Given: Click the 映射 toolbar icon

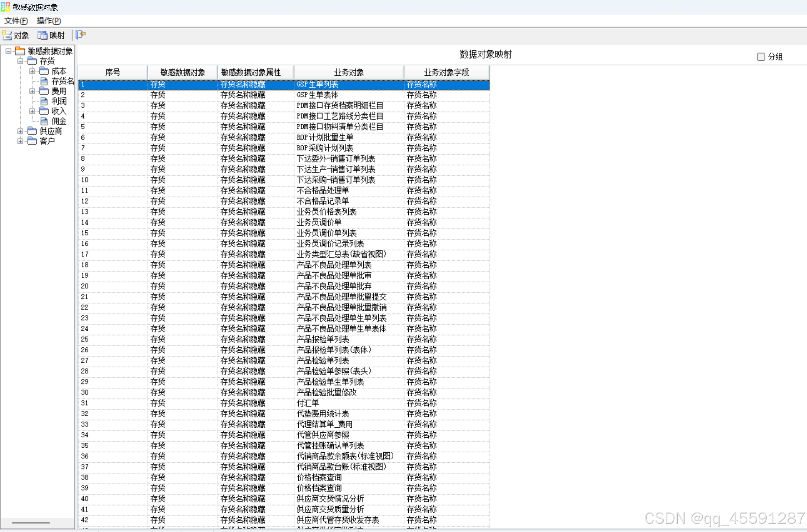Looking at the screenshot, I should pyautogui.click(x=43, y=35).
